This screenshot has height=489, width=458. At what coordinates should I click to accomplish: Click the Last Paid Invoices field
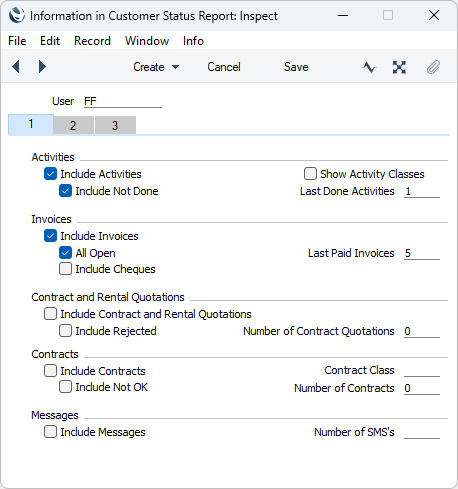click(422, 253)
